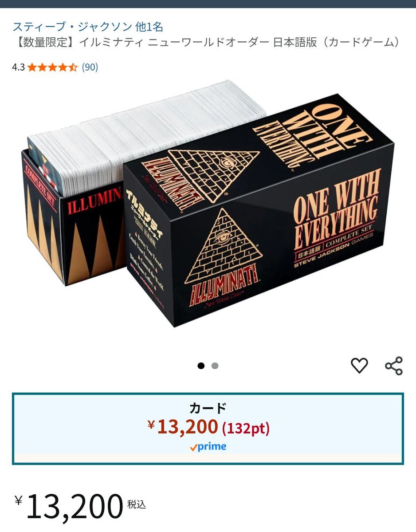Tap the dark header bar at top
This screenshot has width=416, height=532.
coord(208,4)
